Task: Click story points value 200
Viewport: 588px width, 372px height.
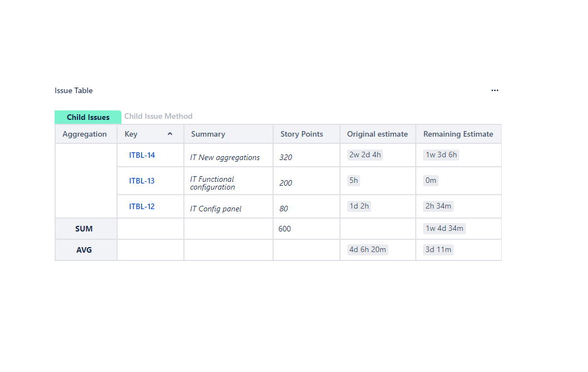Action: (x=286, y=183)
